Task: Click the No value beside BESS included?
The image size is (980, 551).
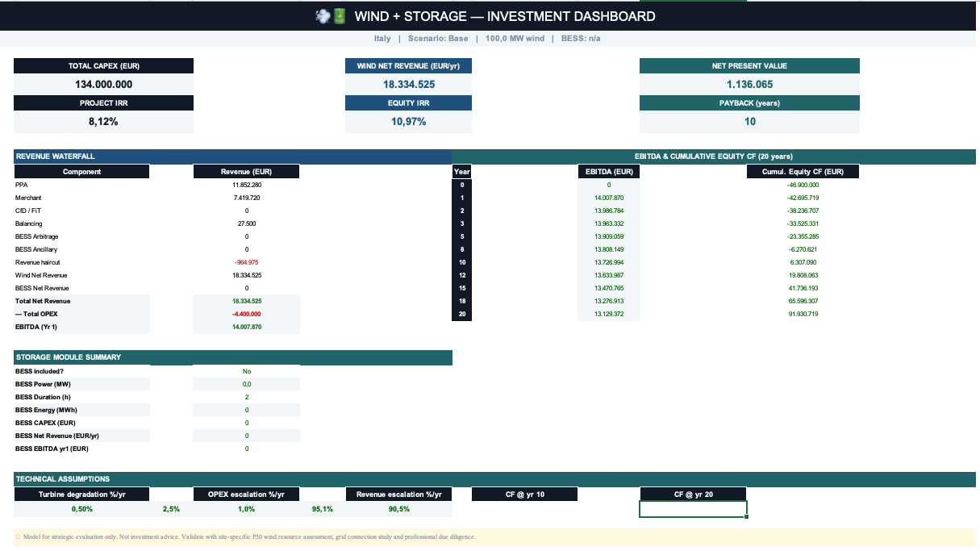Action: (x=247, y=371)
